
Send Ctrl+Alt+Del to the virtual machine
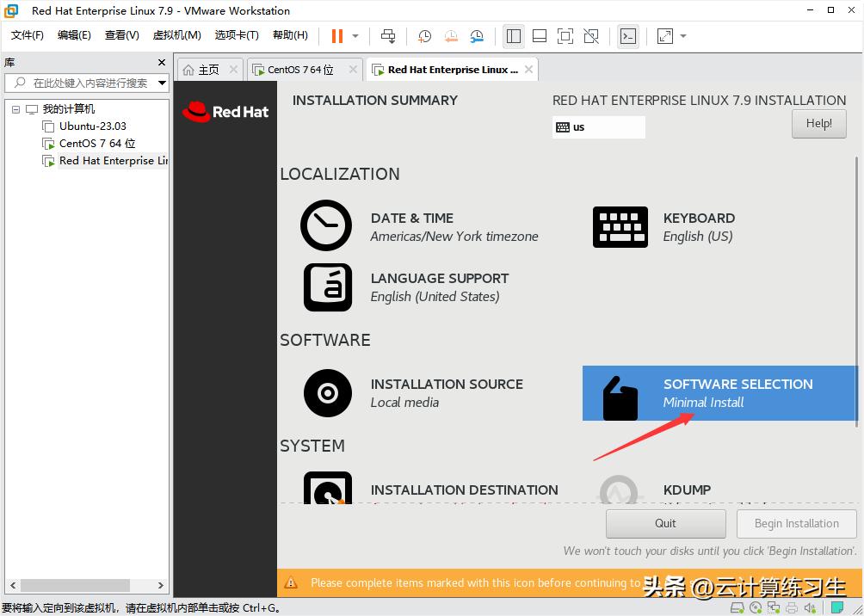(x=387, y=35)
